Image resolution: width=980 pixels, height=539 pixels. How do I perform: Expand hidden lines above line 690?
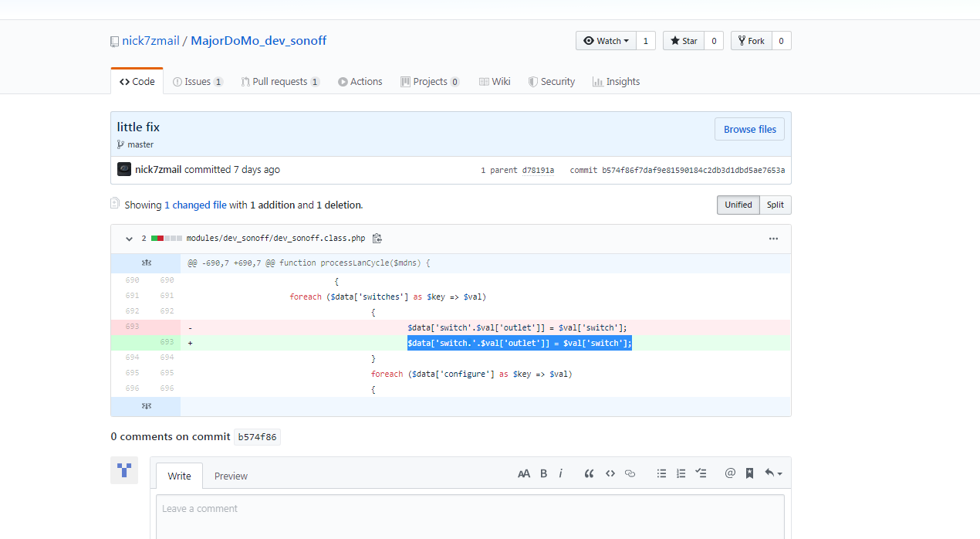pos(146,263)
